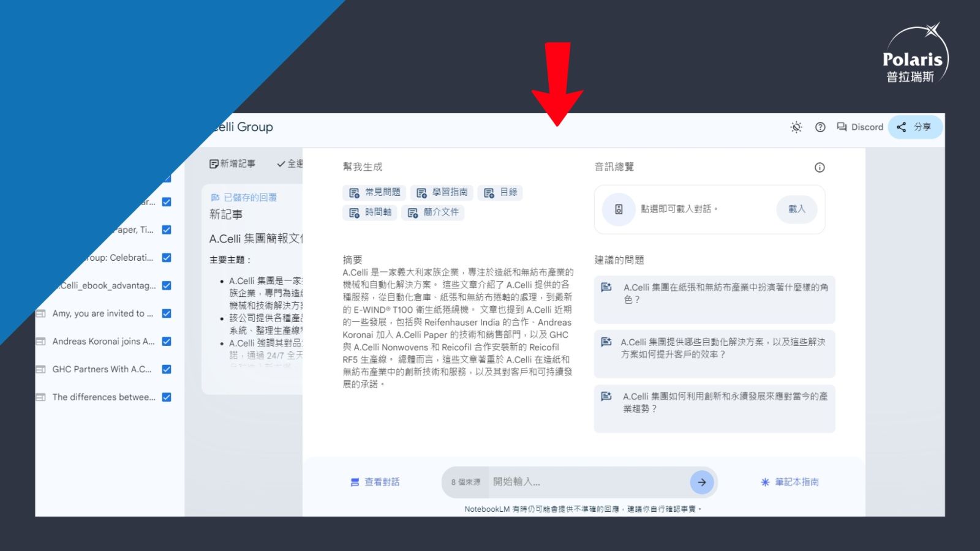Open the 新記事 saved note card
The image size is (980, 551).
click(252, 289)
